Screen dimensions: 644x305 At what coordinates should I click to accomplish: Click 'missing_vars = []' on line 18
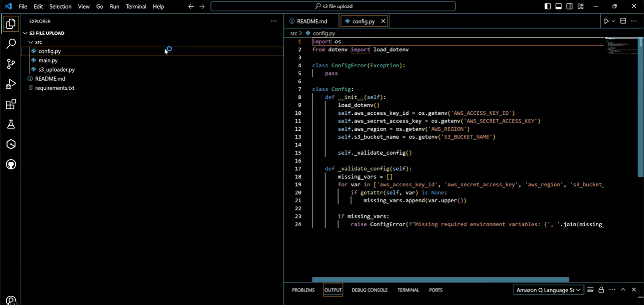point(365,177)
